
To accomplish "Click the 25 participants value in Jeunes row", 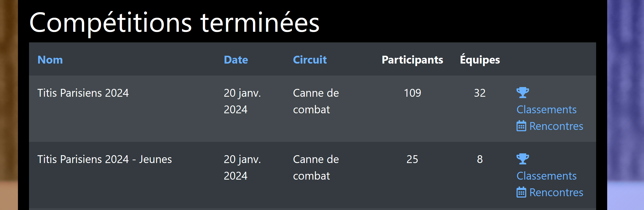I will (412, 159).
